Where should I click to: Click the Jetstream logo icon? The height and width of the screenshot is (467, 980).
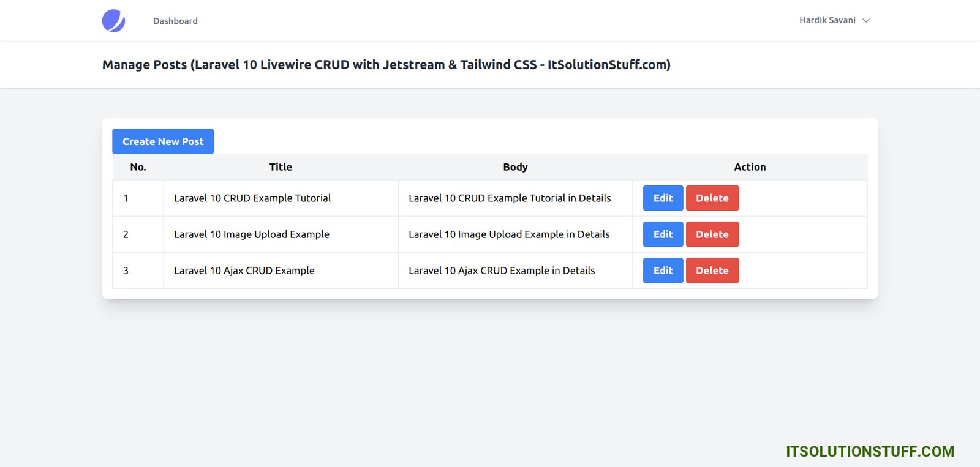pos(113,21)
